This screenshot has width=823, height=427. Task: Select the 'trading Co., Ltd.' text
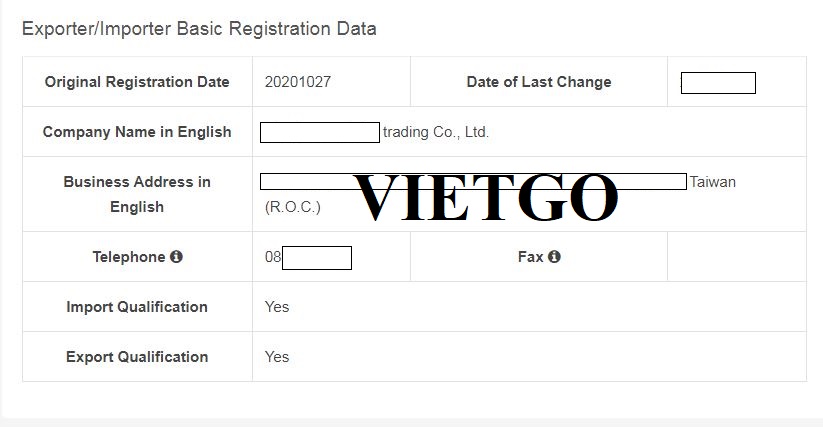click(x=436, y=132)
